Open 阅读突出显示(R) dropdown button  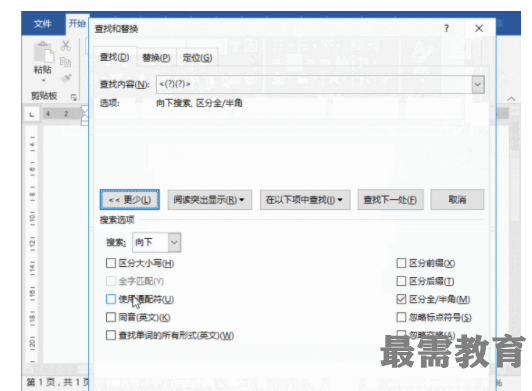[x=209, y=200]
